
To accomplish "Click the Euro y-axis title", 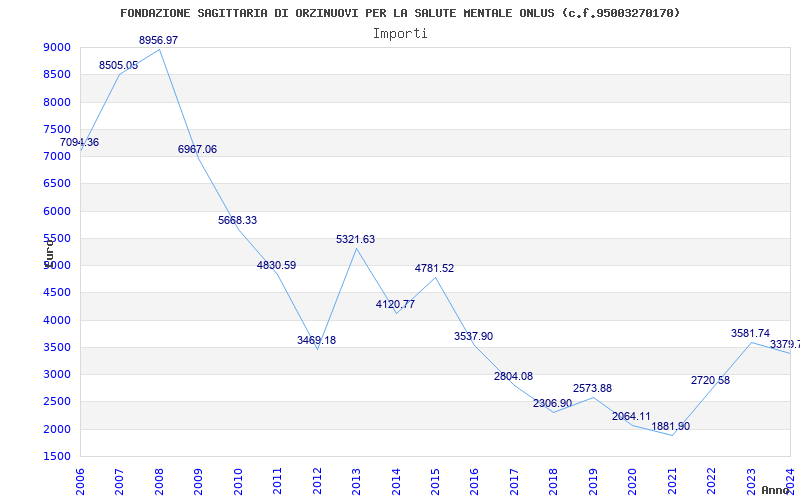I will [48, 253].
